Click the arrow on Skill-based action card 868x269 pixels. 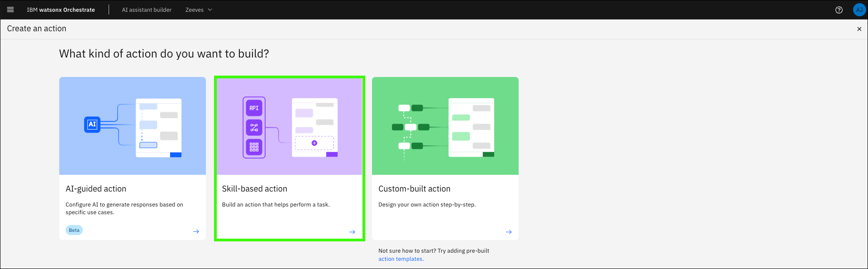coord(352,232)
